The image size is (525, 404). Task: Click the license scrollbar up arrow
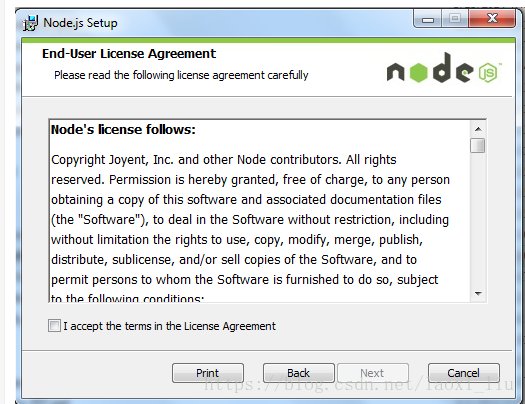point(478,129)
